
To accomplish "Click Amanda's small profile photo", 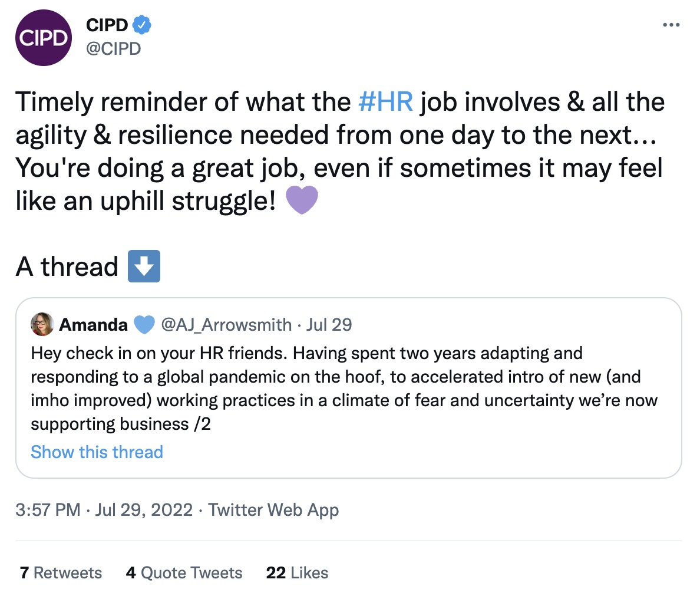I will coord(42,324).
